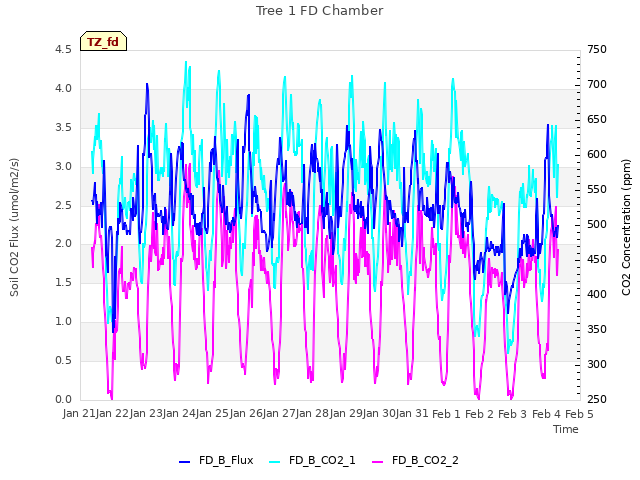Click the Jan 31 x-axis tick label

pos(412,413)
